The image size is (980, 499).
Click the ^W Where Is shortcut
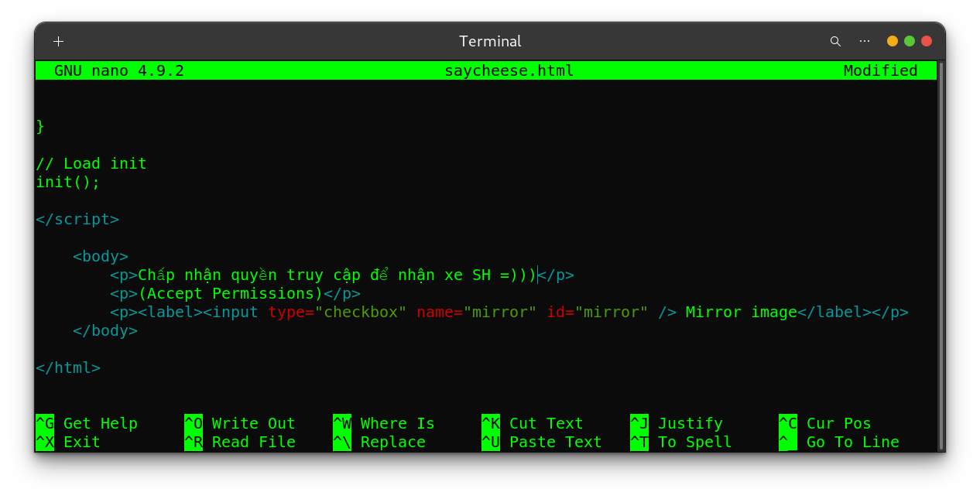click(384, 423)
